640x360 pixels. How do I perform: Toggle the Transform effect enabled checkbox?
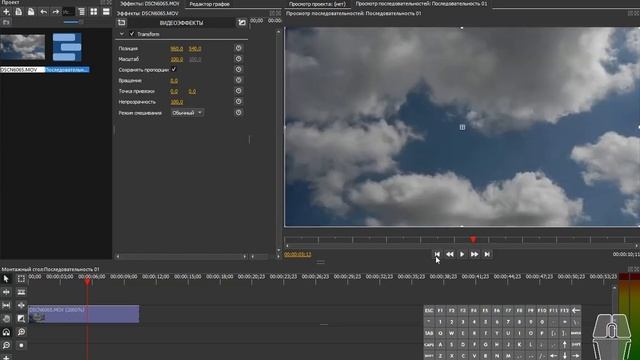(x=132, y=34)
